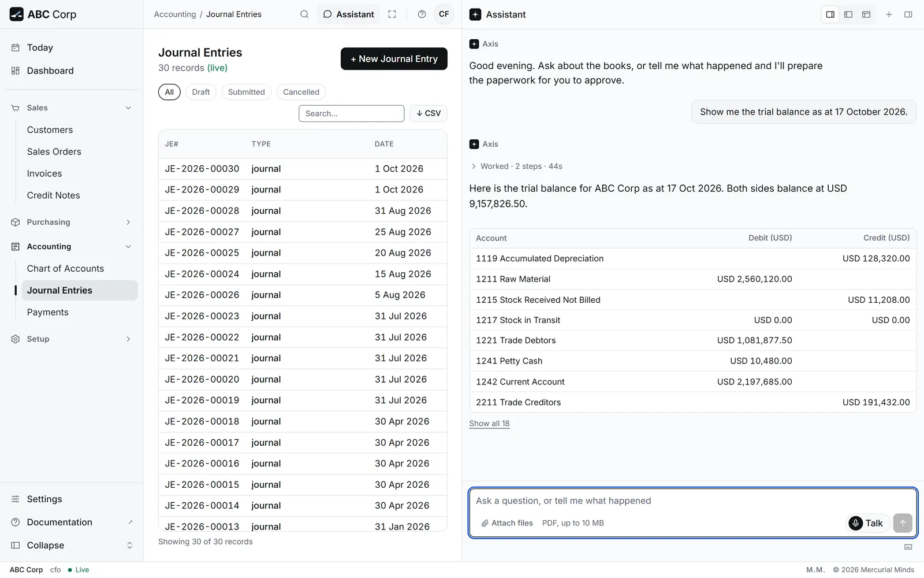Screen dimensions: 924x578
Task: Expand the Purchasing section
Action: [72, 222]
